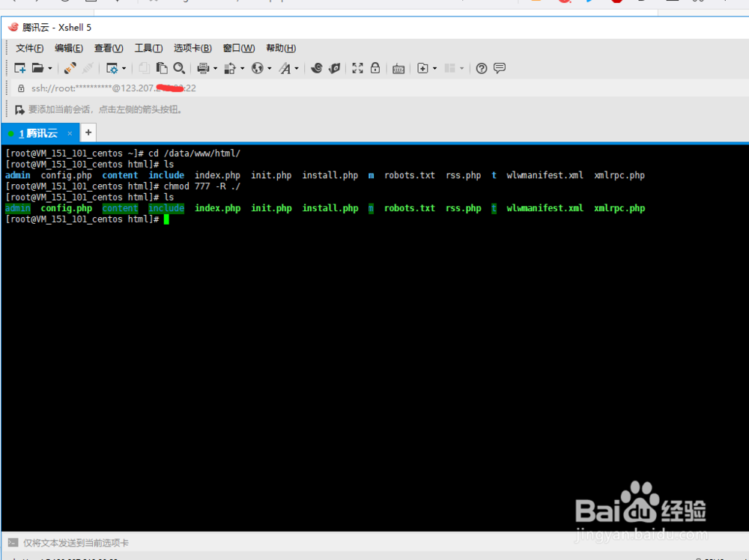The image size is (749, 560).
Task: Click the New Tab Group icon
Action: point(422,68)
